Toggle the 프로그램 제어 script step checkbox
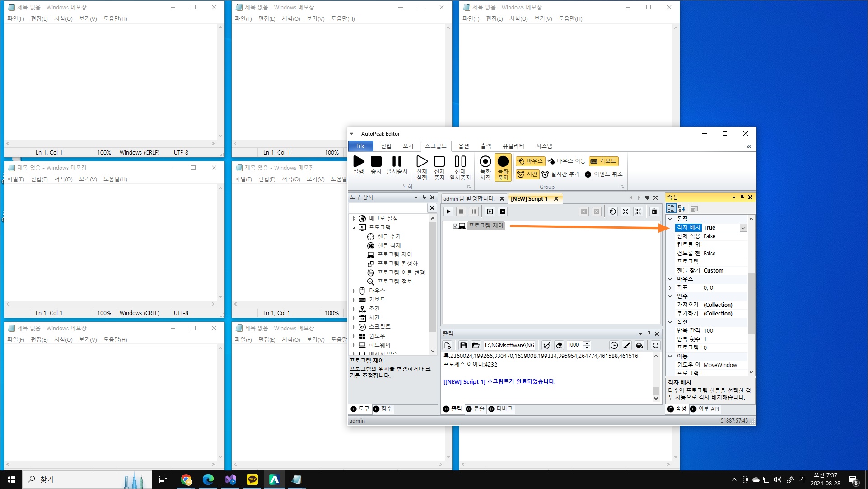Viewport: 868px width, 489px height. click(455, 226)
